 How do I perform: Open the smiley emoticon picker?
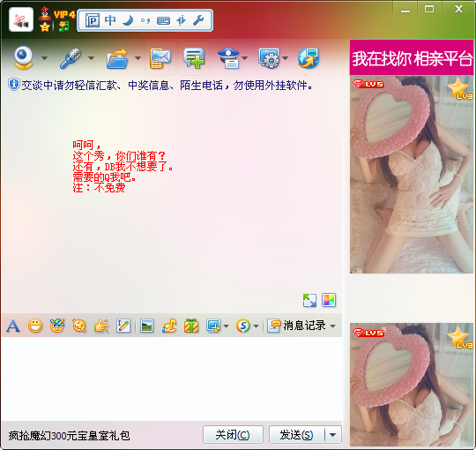[x=35, y=326]
